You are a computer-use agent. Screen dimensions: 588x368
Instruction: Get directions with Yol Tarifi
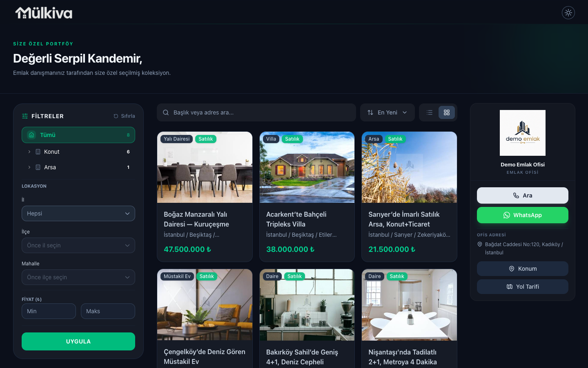coord(523,287)
